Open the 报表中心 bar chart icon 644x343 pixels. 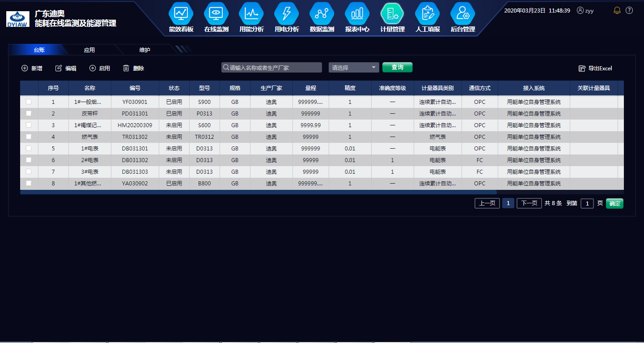[357, 14]
